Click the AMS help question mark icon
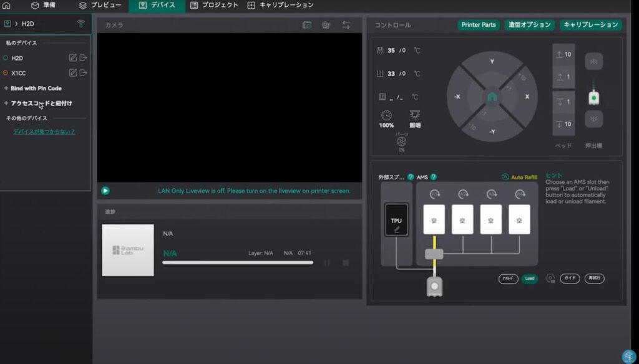The image size is (639, 364). tap(433, 177)
